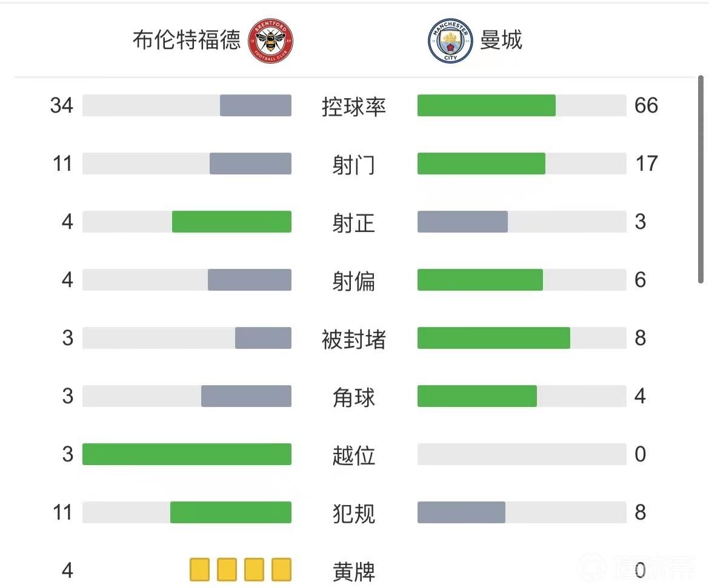Select the 射正 stat label

point(354,223)
